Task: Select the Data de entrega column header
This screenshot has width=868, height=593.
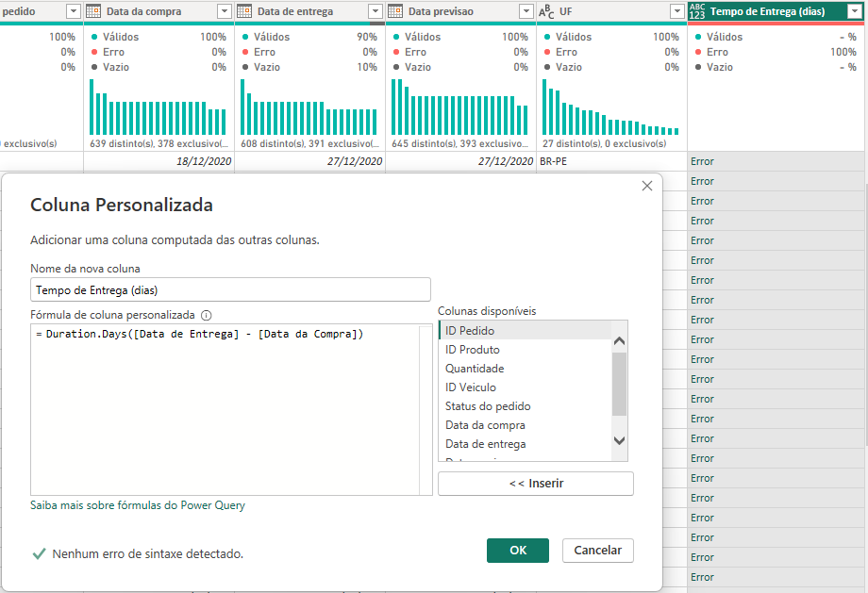Action: coord(310,11)
